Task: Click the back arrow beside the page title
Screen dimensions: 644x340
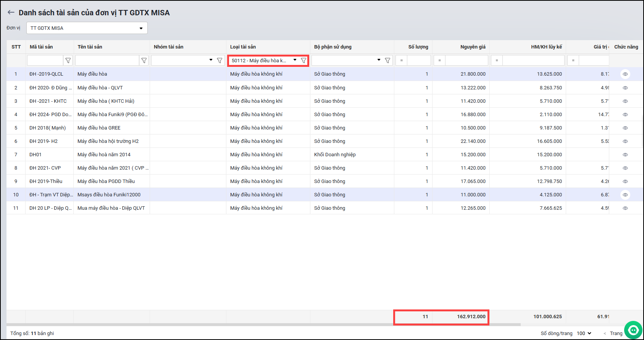Action: pyautogui.click(x=11, y=13)
